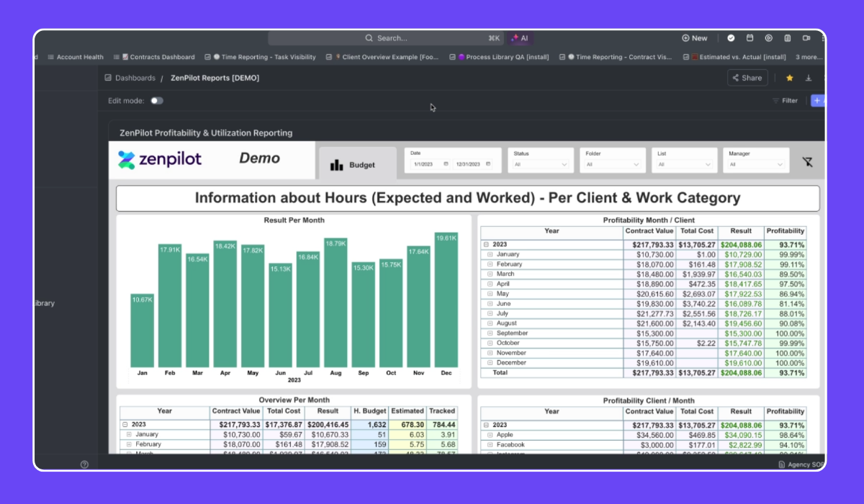Click the Share button

pos(747,77)
